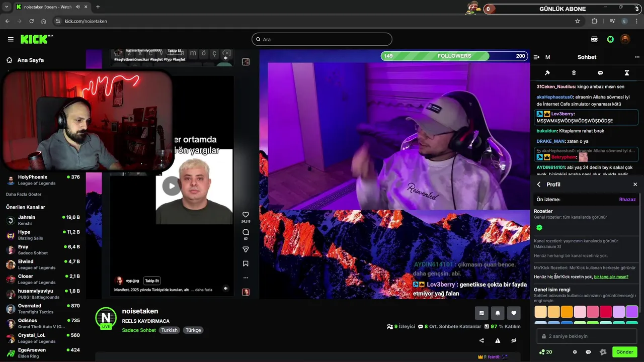Open reel three-dot options

pos(246,278)
